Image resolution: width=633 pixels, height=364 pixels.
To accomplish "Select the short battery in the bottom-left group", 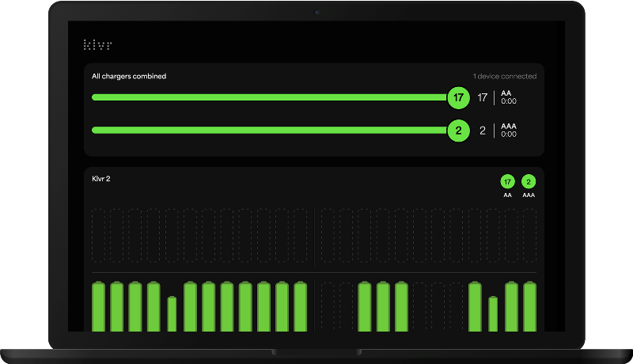I will [x=172, y=313].
